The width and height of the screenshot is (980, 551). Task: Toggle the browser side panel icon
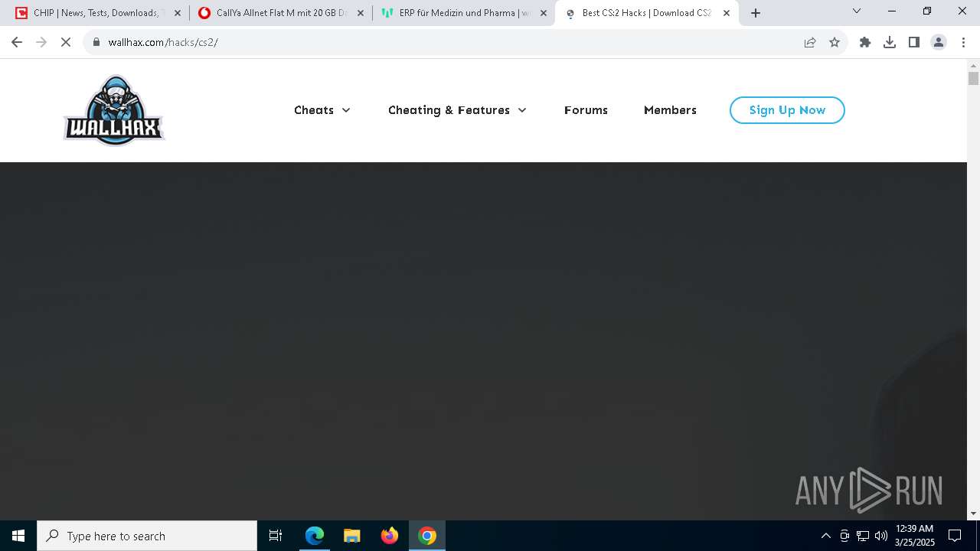[914, 42]
